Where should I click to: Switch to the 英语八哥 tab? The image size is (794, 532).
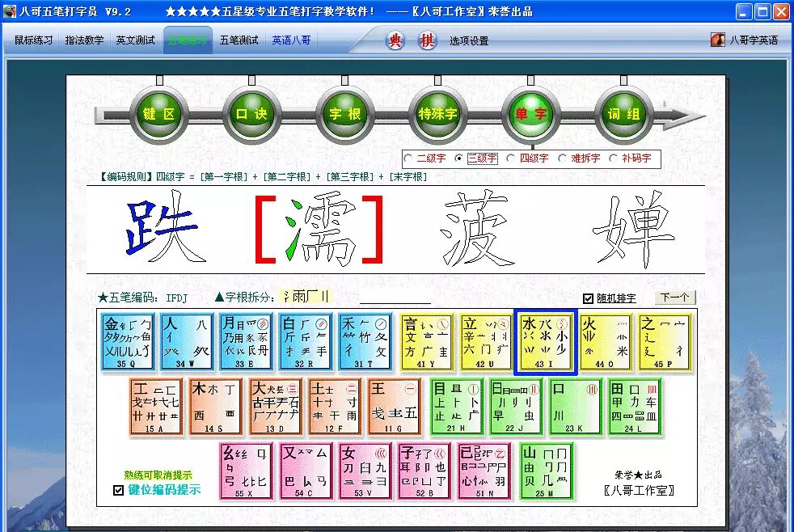tap(293, 40)
